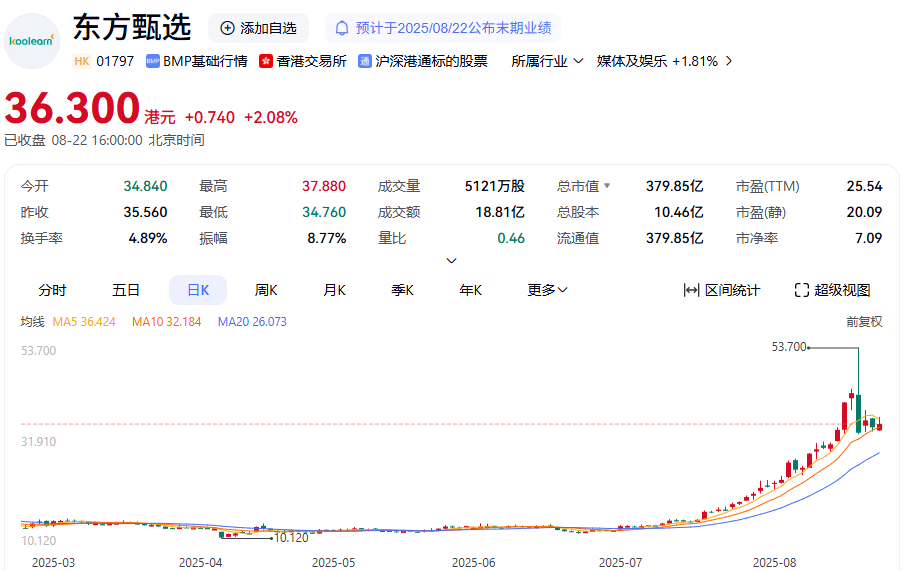Screen dimensions: 906x571
Task: Toggle the 总市值 triangle switcher
Action: pos(606,186)
